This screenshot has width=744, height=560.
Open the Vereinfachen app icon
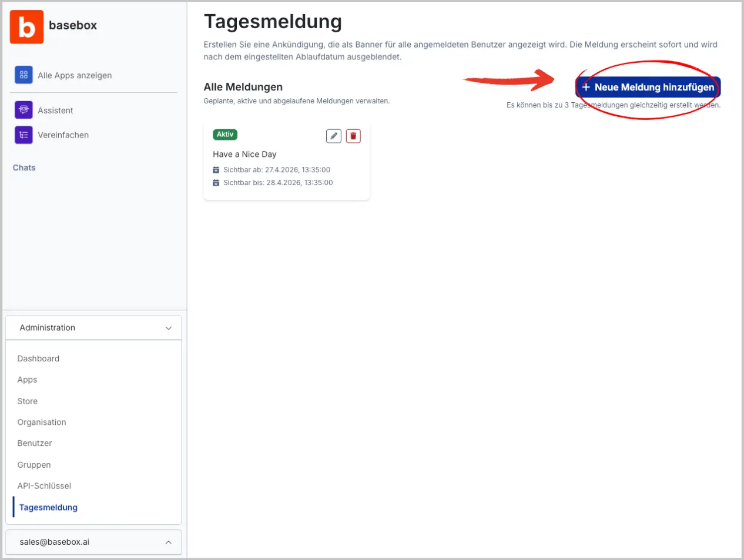pos(24,135)
